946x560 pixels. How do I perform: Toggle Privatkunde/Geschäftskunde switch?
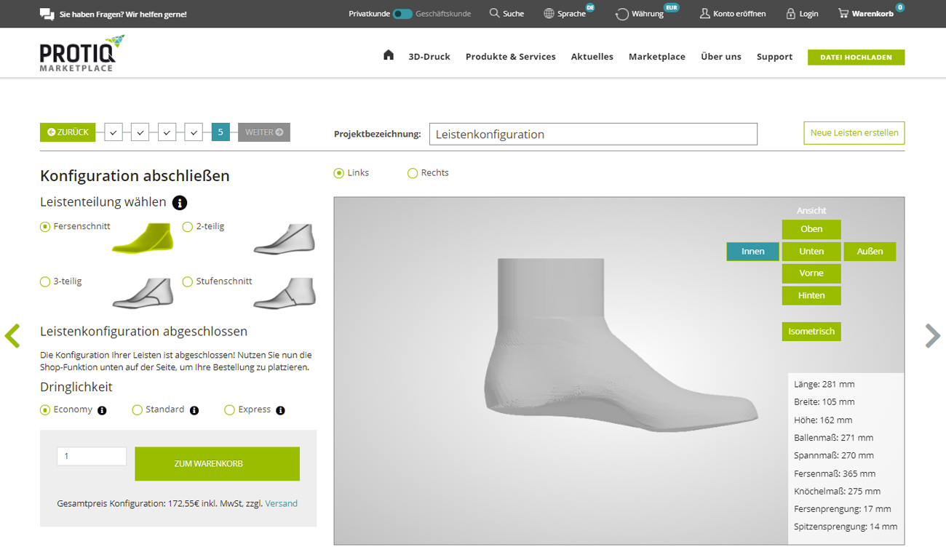coord(402,14)
